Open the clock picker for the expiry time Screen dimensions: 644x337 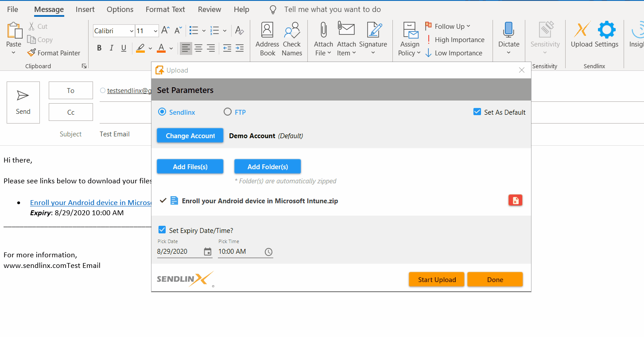point(268,252)
